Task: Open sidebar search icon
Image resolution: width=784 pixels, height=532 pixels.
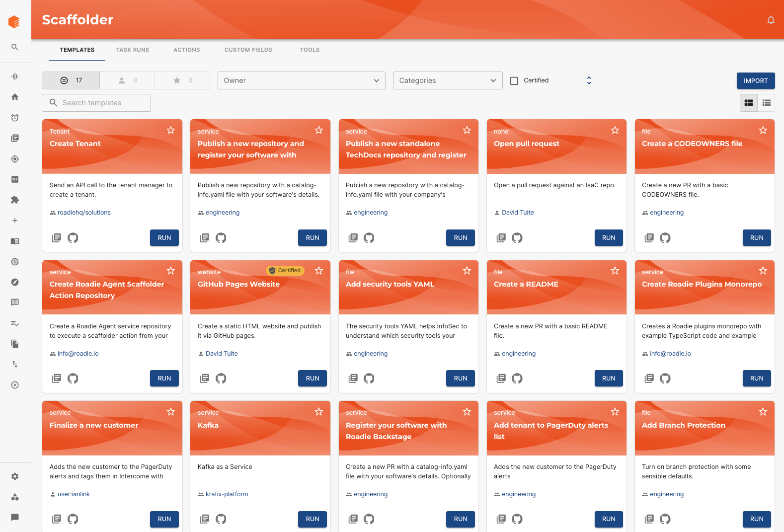Action: click(x=15, y=47)
